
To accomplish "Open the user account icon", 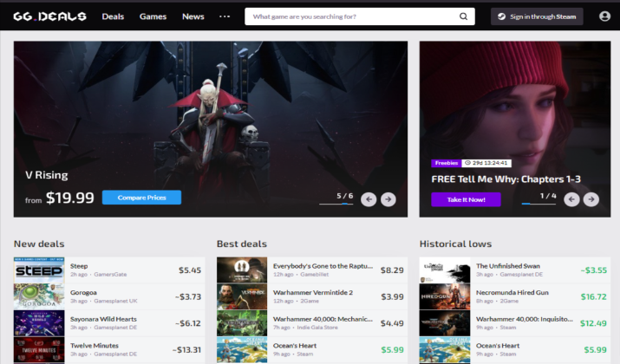I will click(x=604, y=16).
